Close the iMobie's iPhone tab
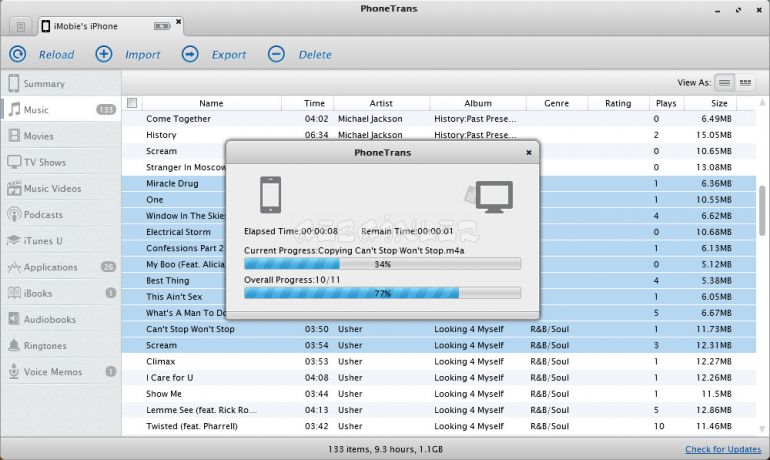The height and width of the screenshot is (460, 770). (x=178, y=22)
